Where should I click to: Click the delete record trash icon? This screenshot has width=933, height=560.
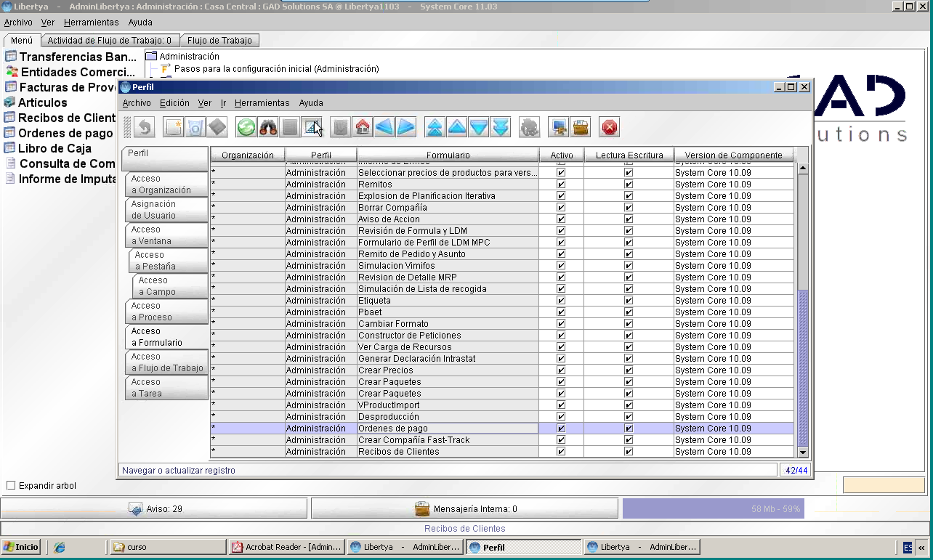click(195, 128)
